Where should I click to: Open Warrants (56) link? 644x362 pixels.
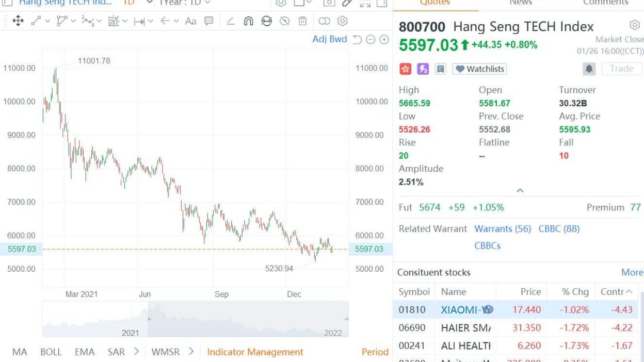point(503,228)
